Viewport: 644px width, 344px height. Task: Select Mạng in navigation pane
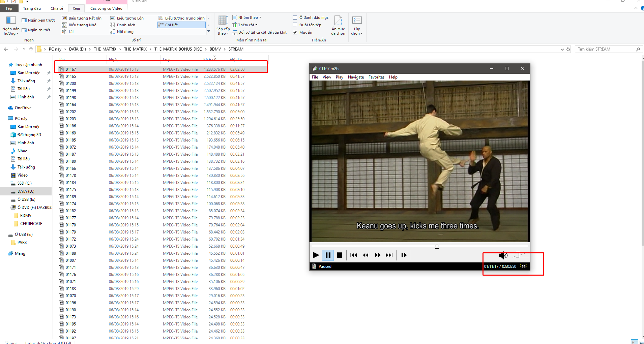click(x=20, y=253)
